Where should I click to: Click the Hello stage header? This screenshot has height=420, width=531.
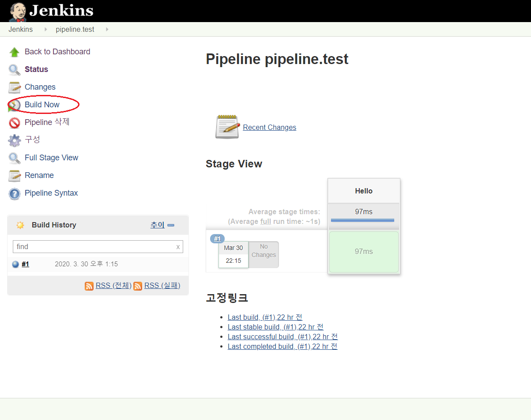(364, 191)
